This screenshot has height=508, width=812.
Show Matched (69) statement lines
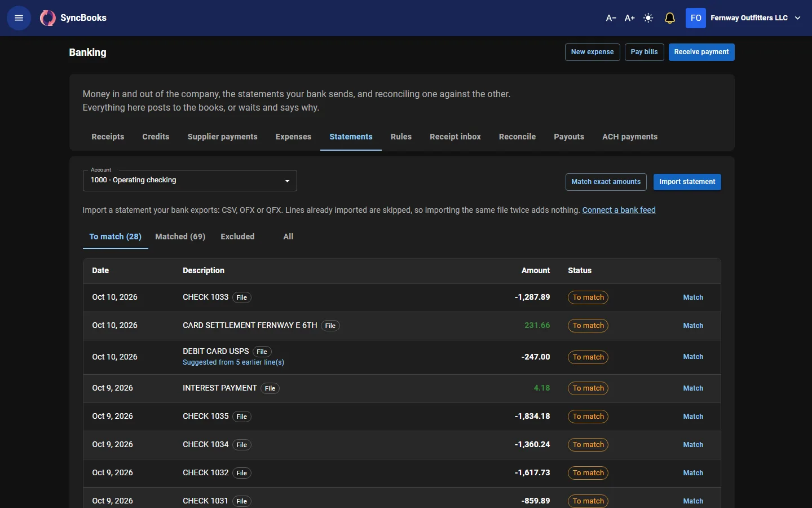pyautogui.click(x=180, y=237)
